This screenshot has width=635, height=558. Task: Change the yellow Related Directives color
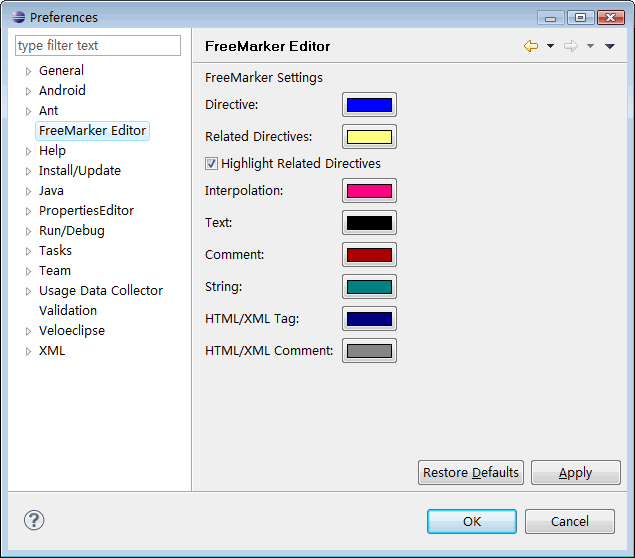click(369, 137)
